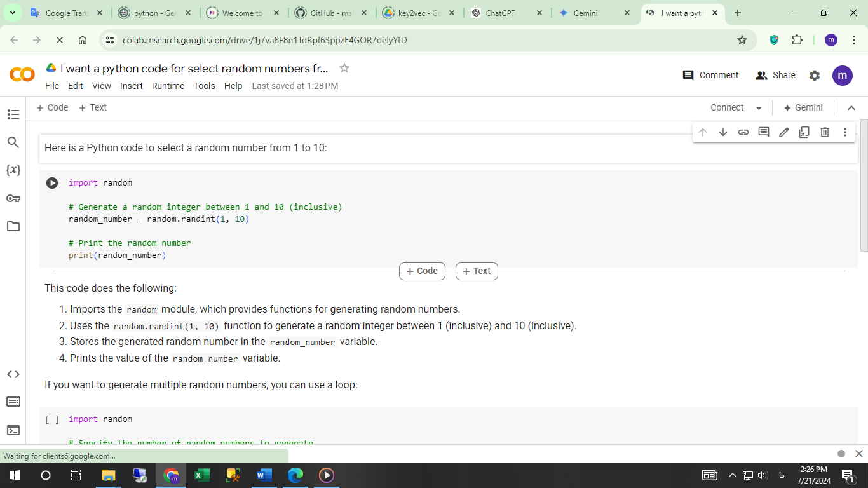868x488 pixels.
Task: Open the Find and replace search icon
Action: [x=13, y=142]
